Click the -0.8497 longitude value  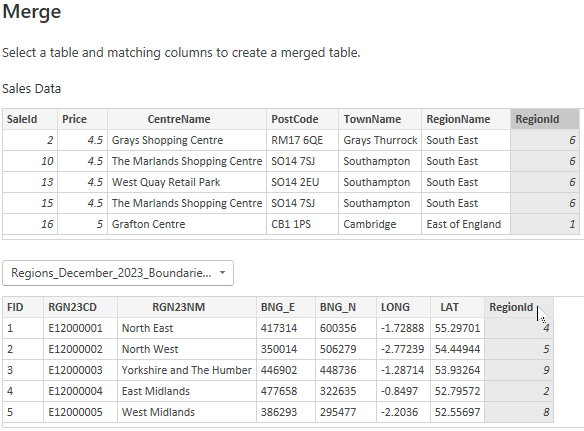pyautogui.click(x=403, y=391)
